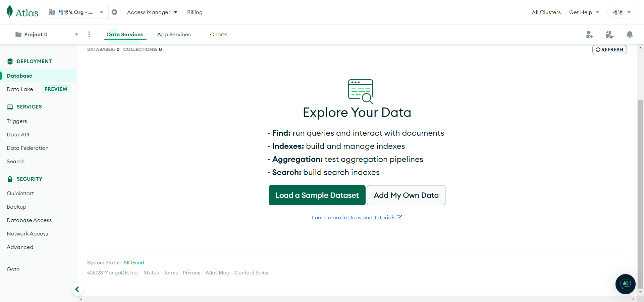The width and height of the screenshot is (644, 302).
Task: Open the Atlas Blog footer link
Action: coord(217,272)
